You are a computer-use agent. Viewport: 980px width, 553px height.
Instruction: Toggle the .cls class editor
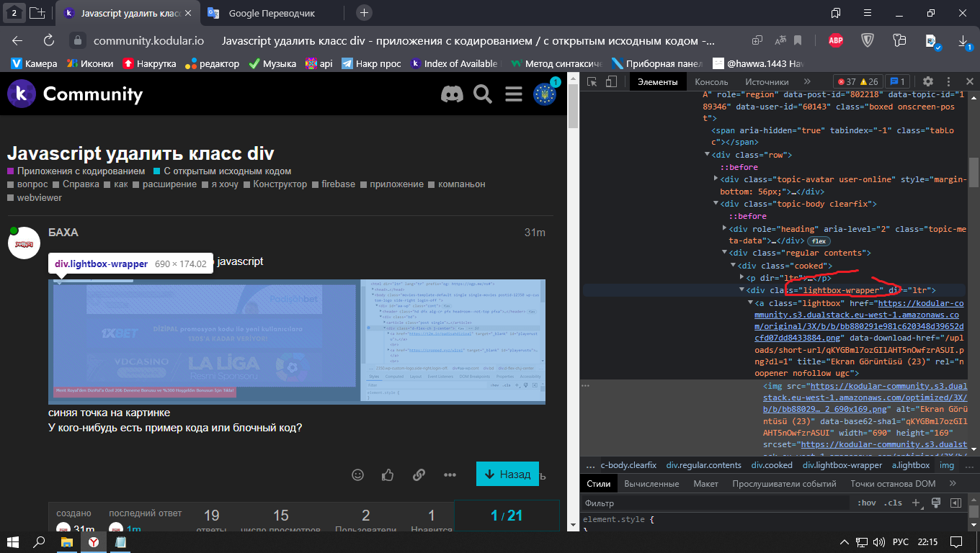894,503
